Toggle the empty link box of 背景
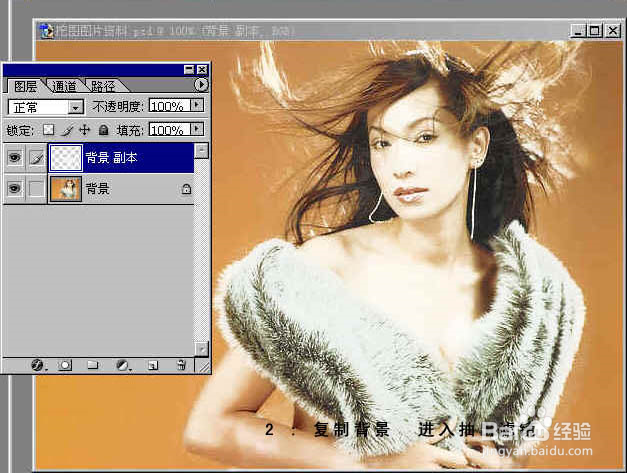 point(37,188)
